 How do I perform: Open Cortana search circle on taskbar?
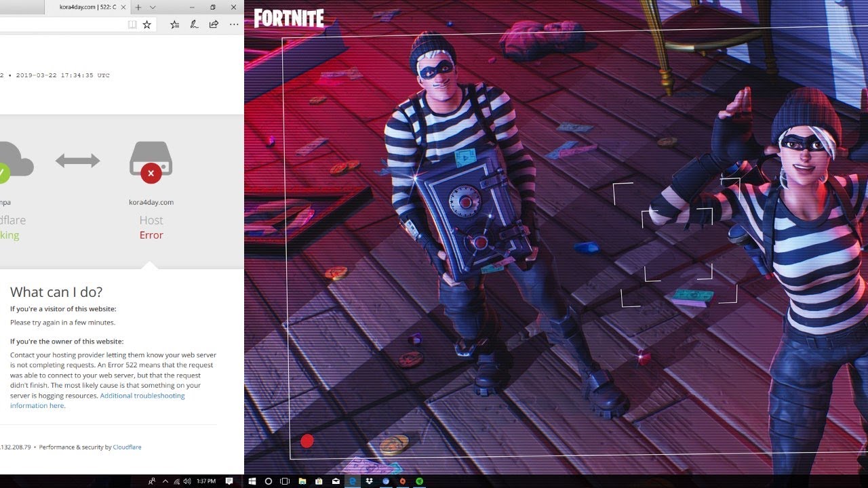(x=269, y=481)
